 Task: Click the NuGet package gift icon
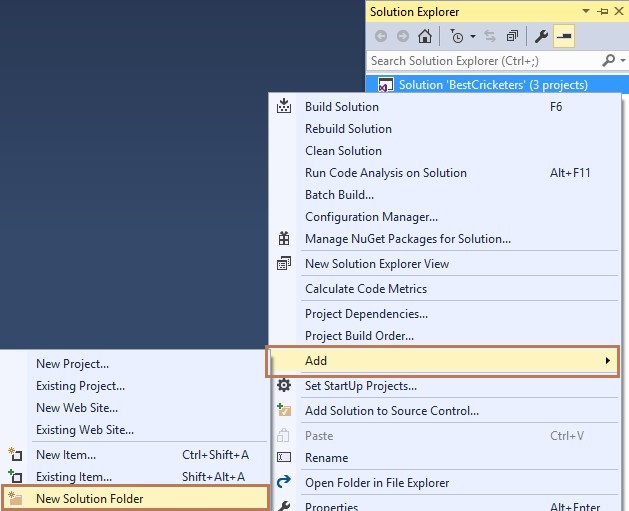pyautogui.click(x=284, y=238)
